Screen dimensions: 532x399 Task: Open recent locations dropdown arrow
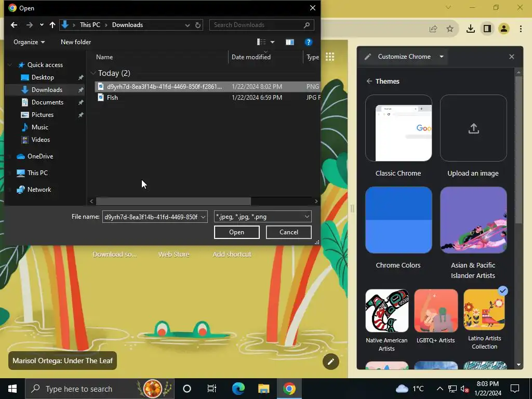click(42, 25)
